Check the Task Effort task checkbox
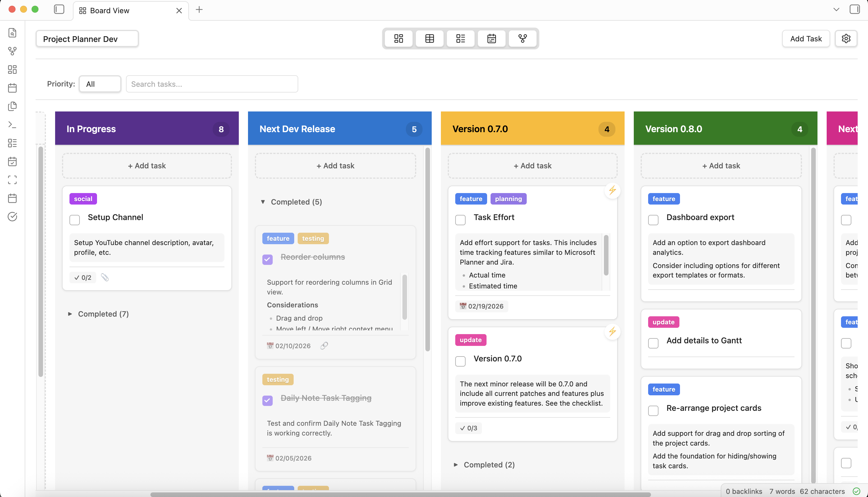The image size is (868, 497). click(460, 220)
